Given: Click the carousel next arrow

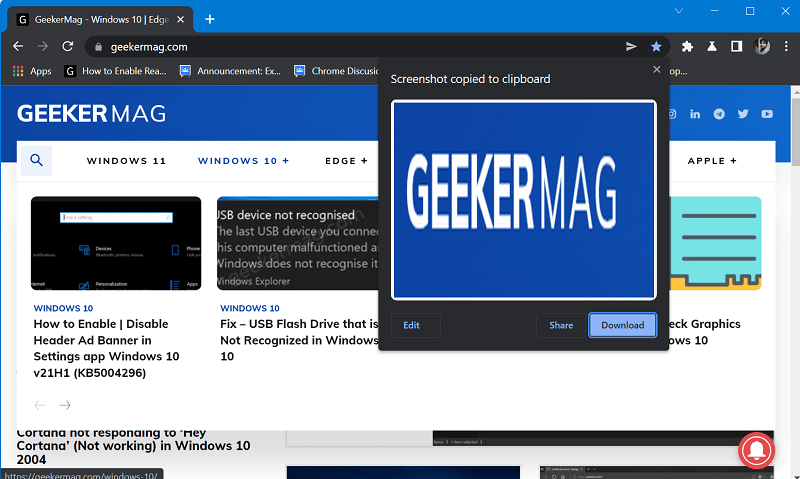Looking at the screenshot, I should (x=65, y=405).
